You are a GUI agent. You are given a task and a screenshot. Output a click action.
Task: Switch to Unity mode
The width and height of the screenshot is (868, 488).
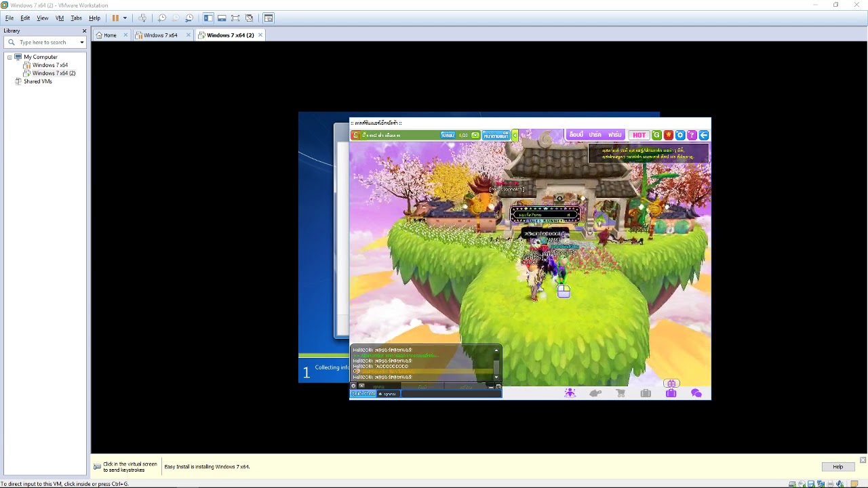point(249,18)
